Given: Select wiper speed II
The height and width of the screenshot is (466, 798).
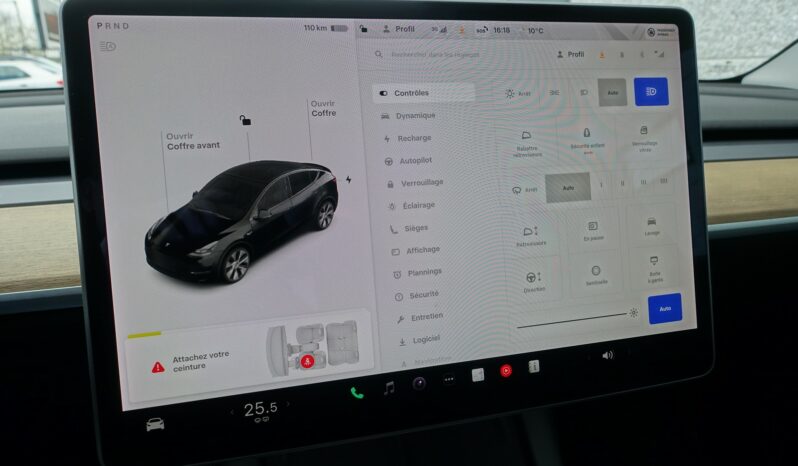Looking at the screenshot, I should coord(622,183).
